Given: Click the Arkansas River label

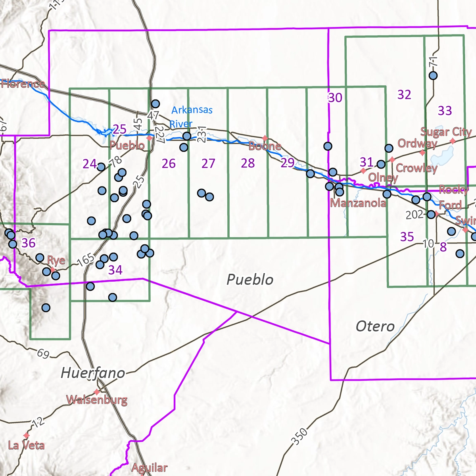Looking at the screenshot, I should (x=192, y=110).
